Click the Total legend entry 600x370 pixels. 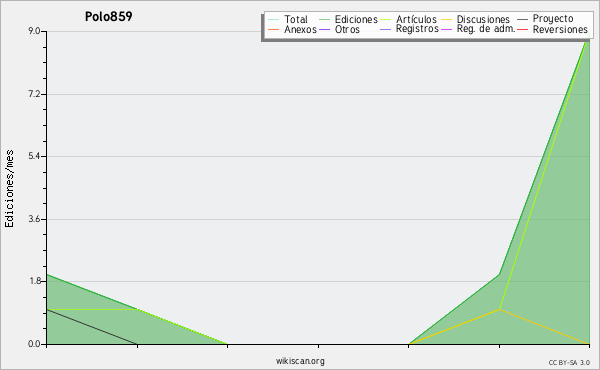(296, 19)
